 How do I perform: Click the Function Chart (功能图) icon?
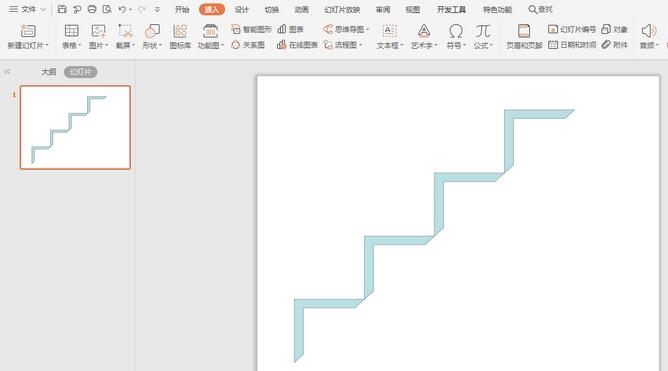click(210, 31)
